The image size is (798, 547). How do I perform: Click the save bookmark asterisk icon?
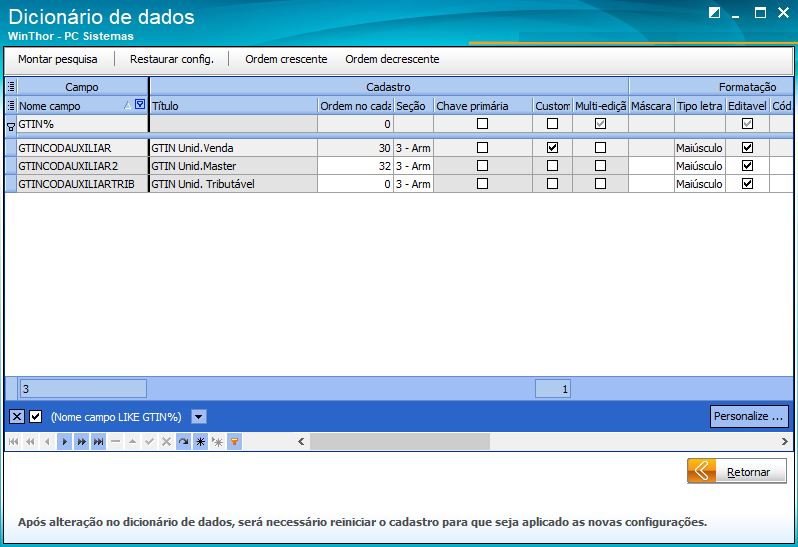click(x=201, y=442)
